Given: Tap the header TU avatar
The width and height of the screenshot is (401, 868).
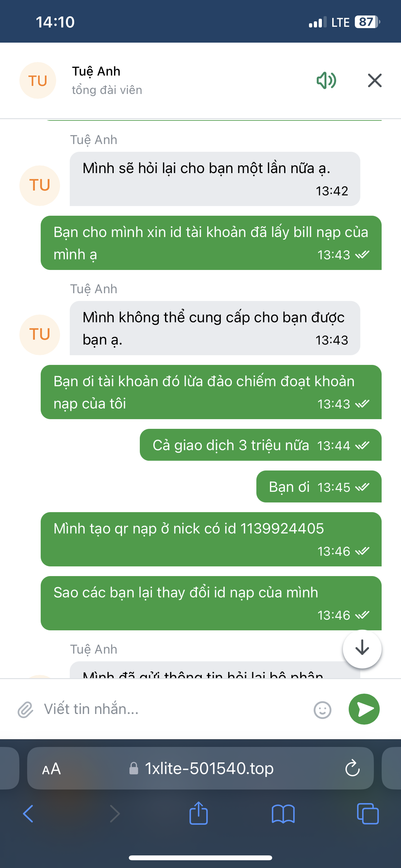Looking at the screenshot, I should coord(38,80).
